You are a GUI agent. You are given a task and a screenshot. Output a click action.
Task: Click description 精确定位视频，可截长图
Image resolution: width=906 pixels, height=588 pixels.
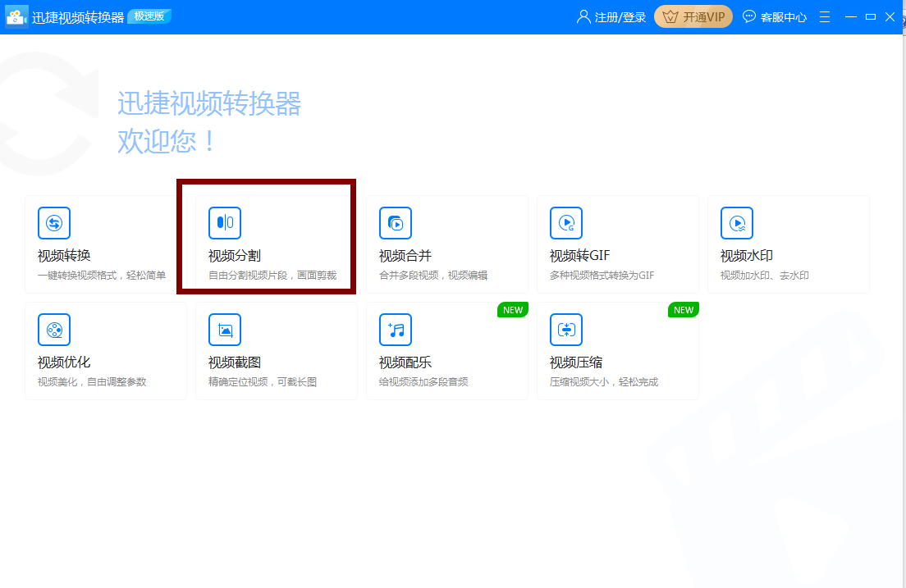coord(263,382)
